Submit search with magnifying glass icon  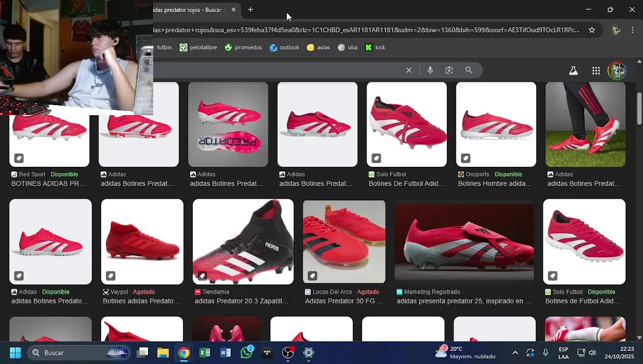(x=469, y=70)
